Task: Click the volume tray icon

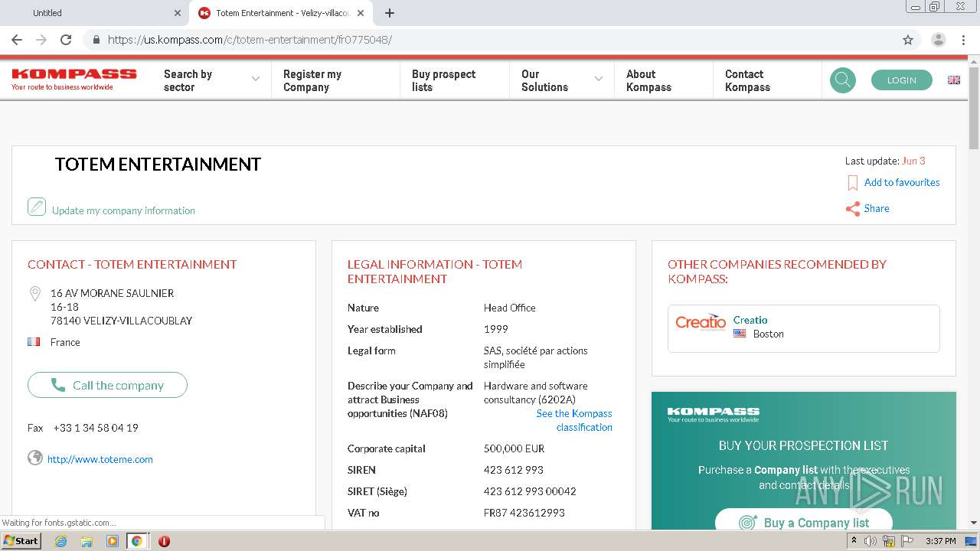Action: pyautogui.click(x=871, y=541)
